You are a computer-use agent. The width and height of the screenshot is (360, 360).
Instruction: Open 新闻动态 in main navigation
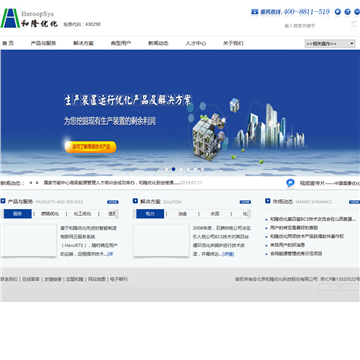(x=158, y=43)
